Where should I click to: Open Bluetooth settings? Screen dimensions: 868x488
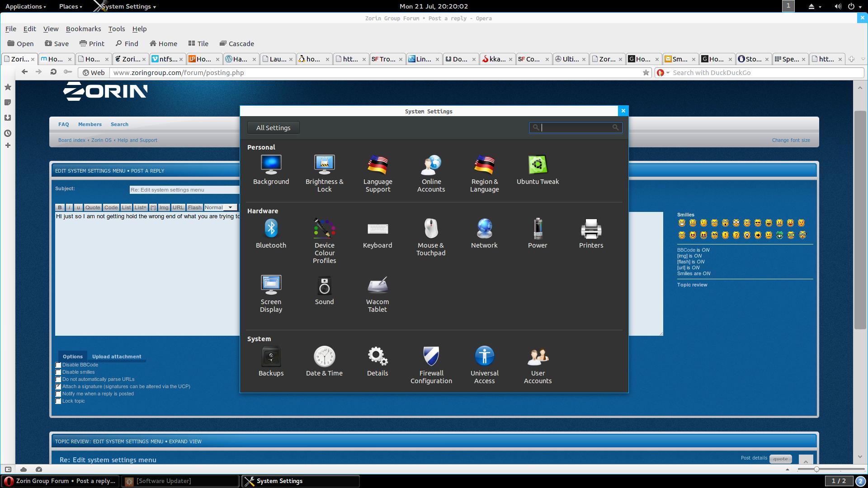(x=271, y=234)
